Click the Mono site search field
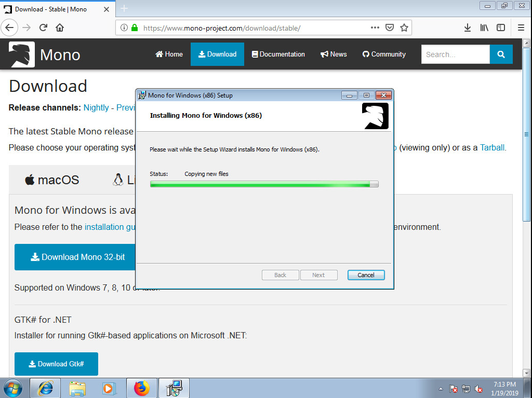This screenshot has width=532, height=398. (456, 54)
